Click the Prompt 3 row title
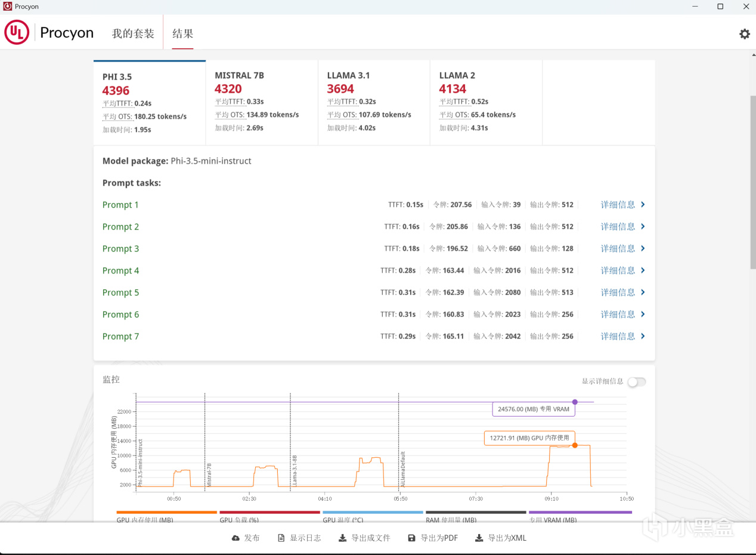756x555 pixels. click(120, 249)
